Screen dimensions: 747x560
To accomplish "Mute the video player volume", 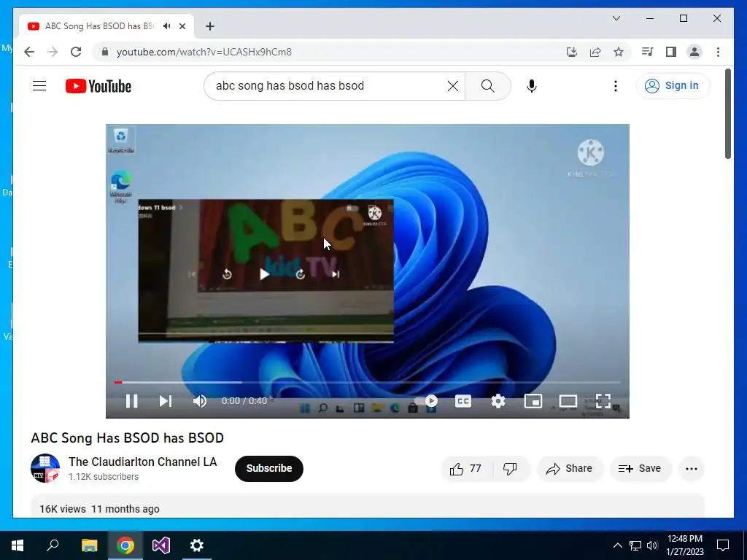I will [200, 401].
